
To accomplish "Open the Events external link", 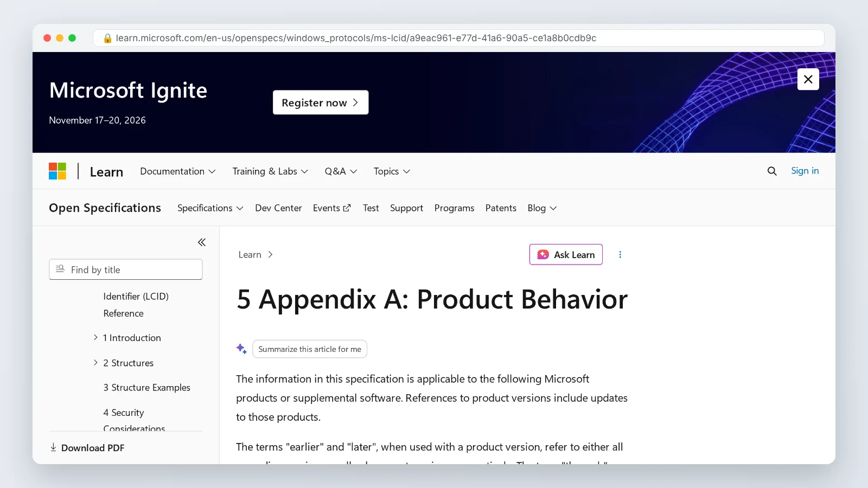I will click(331, 208).
